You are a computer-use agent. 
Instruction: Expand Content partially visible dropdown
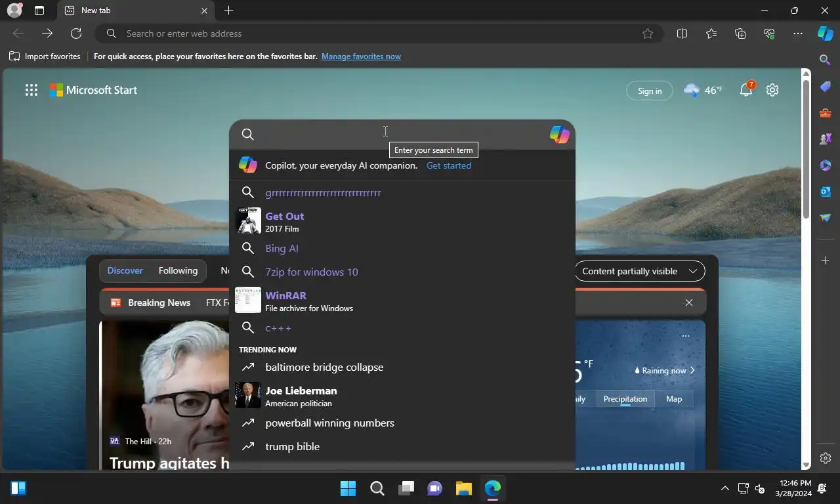click(x=639, y=271)
